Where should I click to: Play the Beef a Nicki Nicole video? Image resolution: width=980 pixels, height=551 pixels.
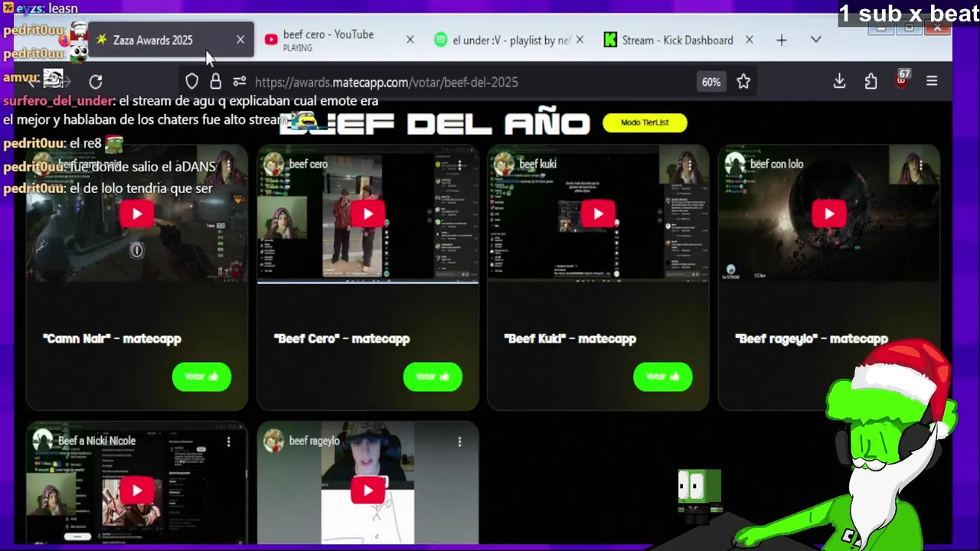click(x=137, y=491)
